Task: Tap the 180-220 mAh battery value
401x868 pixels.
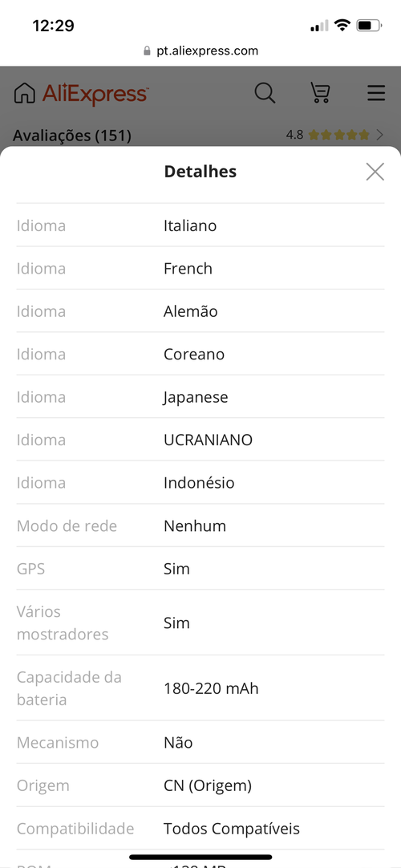Action: tap(211, 688)
